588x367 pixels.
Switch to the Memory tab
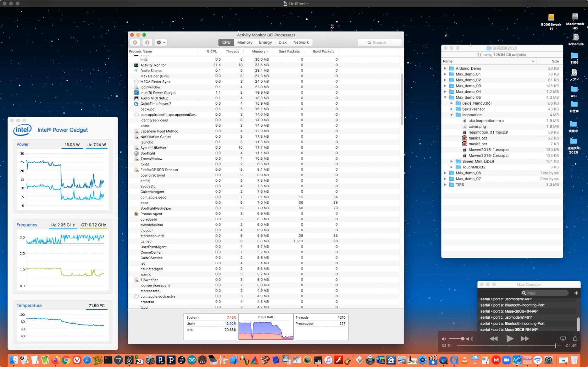(x=244, y=42)
